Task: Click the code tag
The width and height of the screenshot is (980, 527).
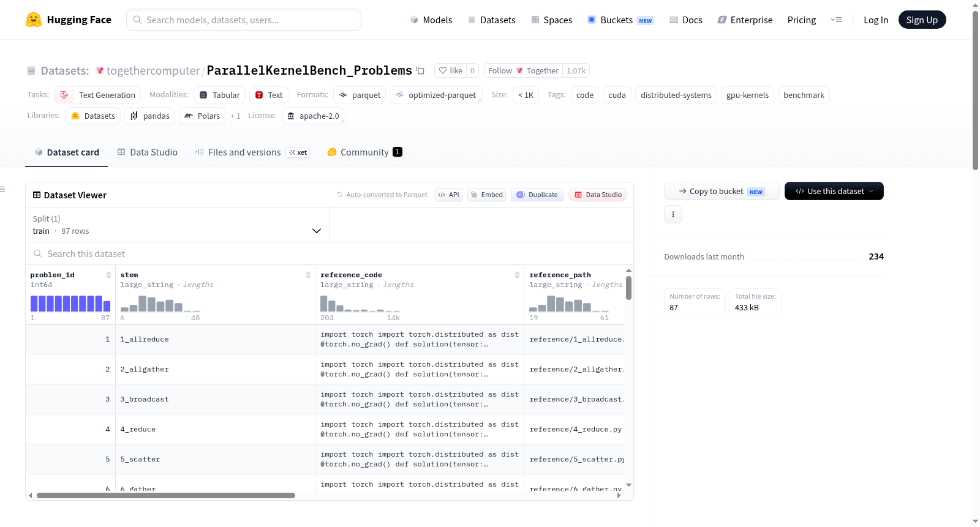Action: 585,95
